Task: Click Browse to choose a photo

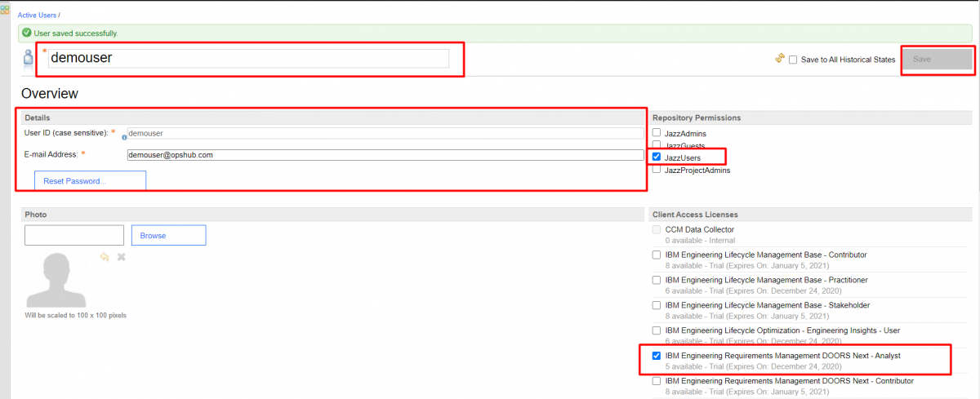Action: pos(168,235)
